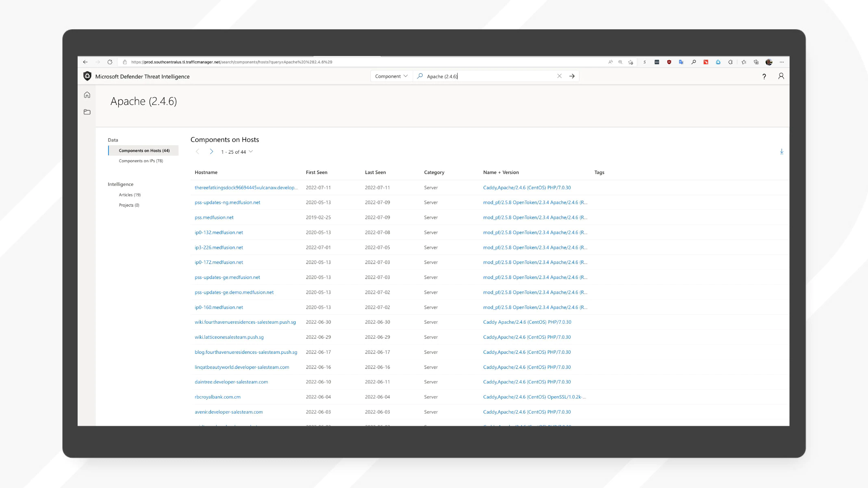Click the Home icon in the left sidebar
Image resolution: width=868 pixels, height=488 pixels.
point(87,94)
